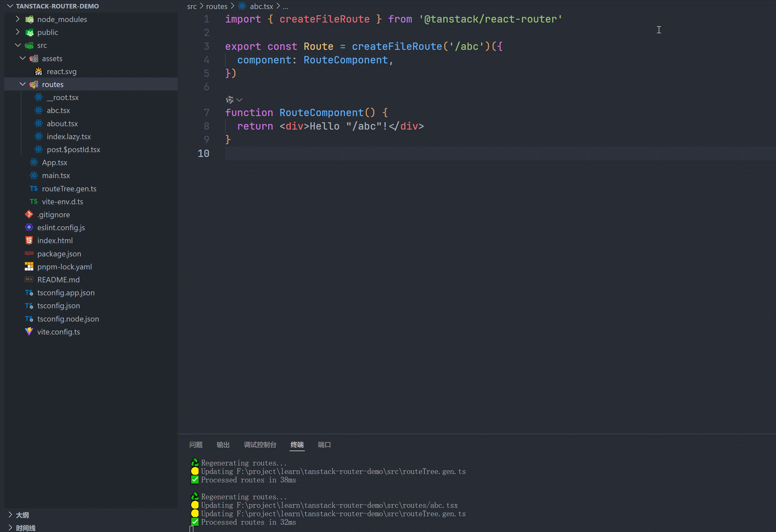Open the about.tsx file name
776x532 pixels.
point(62,123)
